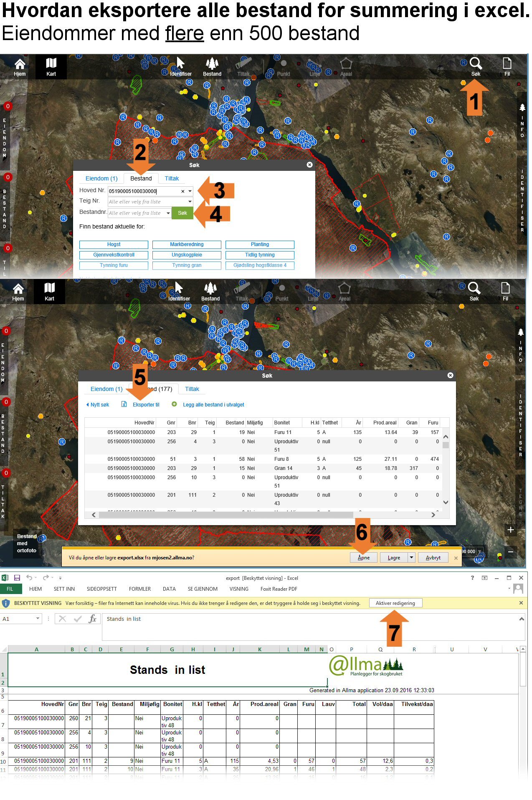Screen dimensions: 532x800
Task: Click the Søk magnifier icon in top toolbar
Action: tap(476, 65)
